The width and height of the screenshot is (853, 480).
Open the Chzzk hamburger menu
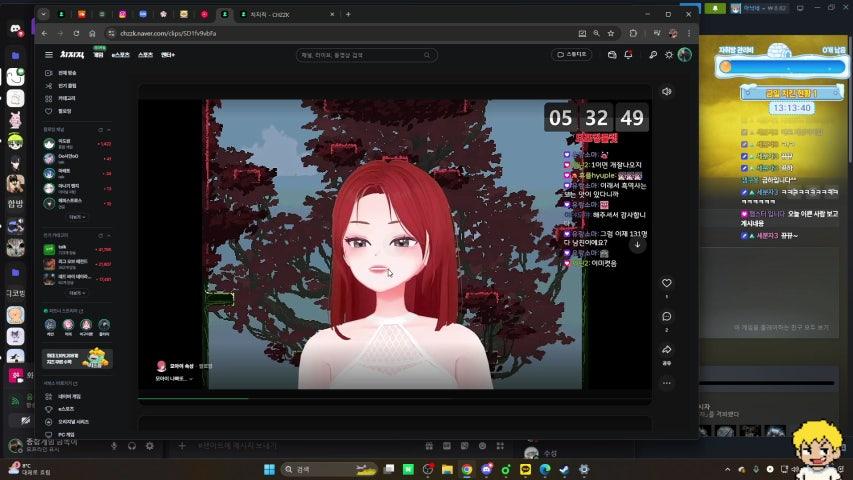(49, 55)
